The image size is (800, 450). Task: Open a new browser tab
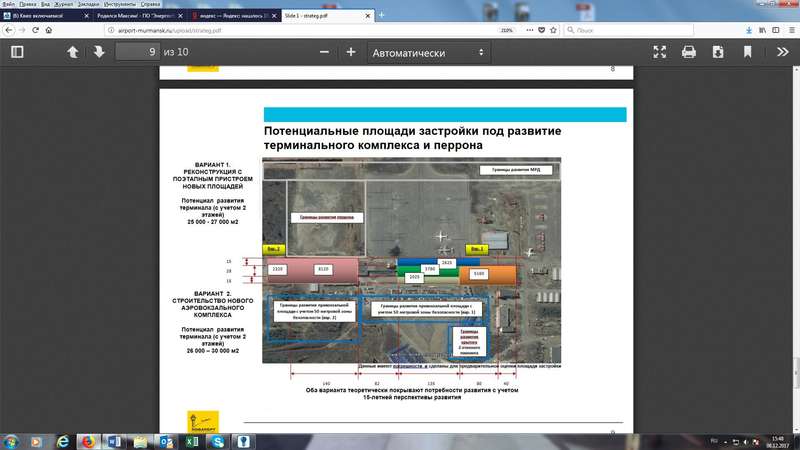click(x=382, y=15)
